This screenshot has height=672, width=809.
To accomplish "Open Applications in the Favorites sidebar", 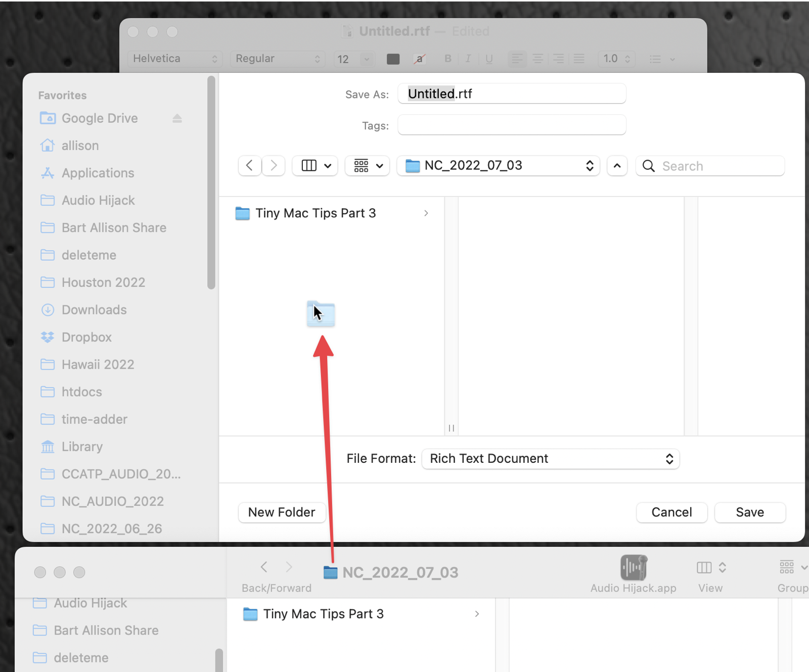I will pos(98,173).
